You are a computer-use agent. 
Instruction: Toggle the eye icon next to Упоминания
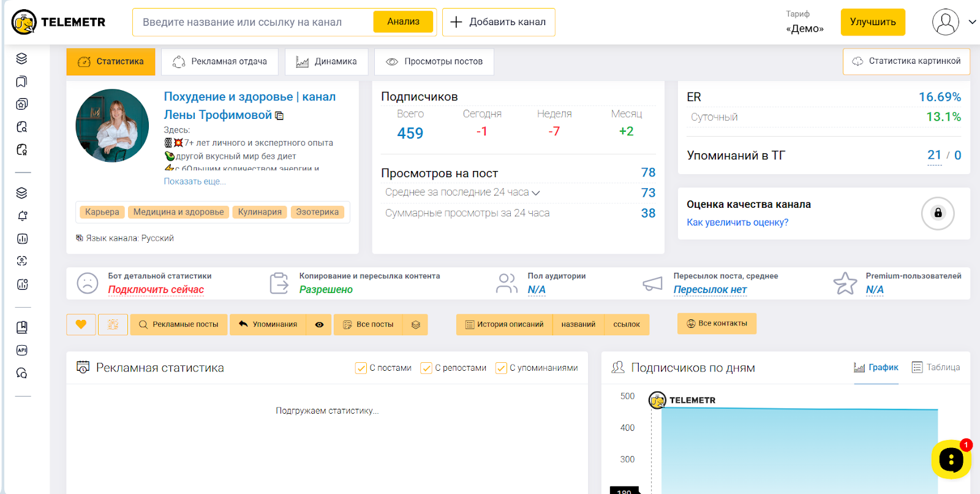pos(319,325)
